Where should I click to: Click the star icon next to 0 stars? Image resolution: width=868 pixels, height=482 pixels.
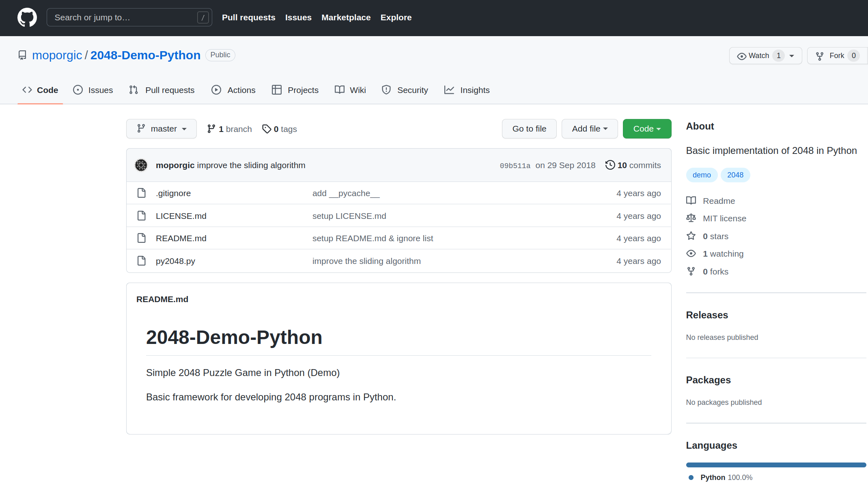coord(691,236)
